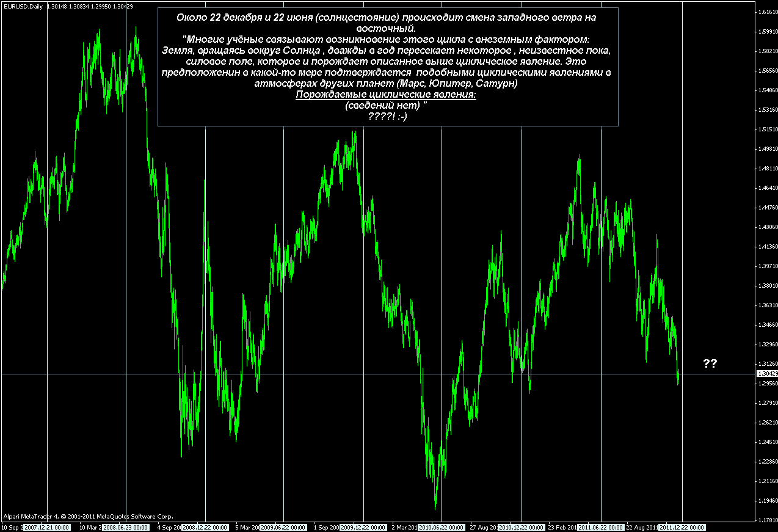778x532 pixels.
Task: Click the 2010.12.22 timeline label
Action: coord(522,527)
